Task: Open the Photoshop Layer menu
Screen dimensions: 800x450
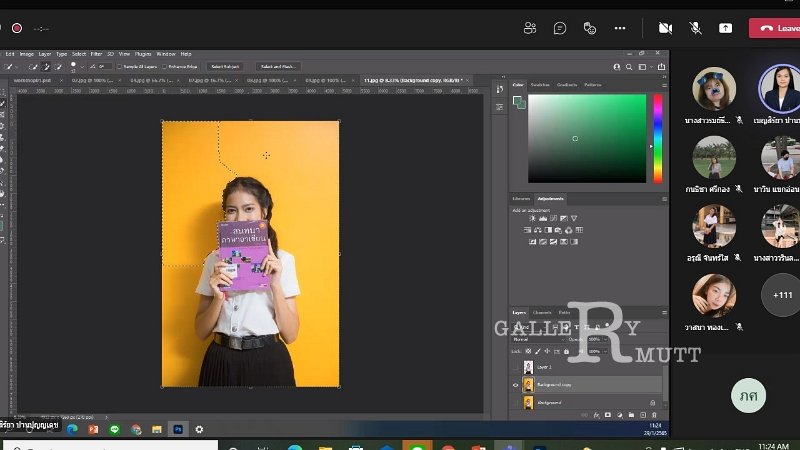Action: coord(45,54)
